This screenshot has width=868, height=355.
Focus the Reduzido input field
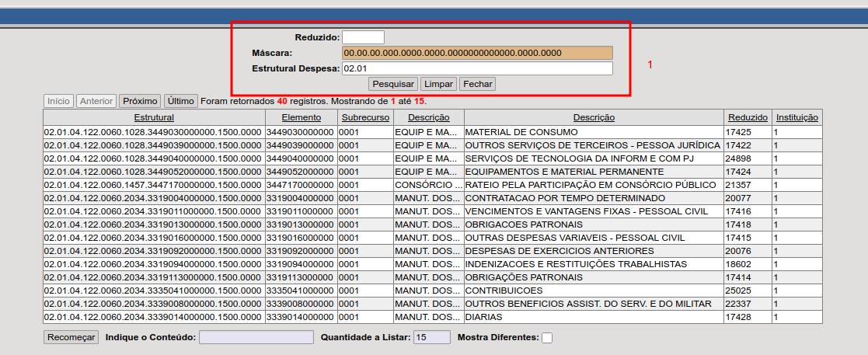(363, 37)
